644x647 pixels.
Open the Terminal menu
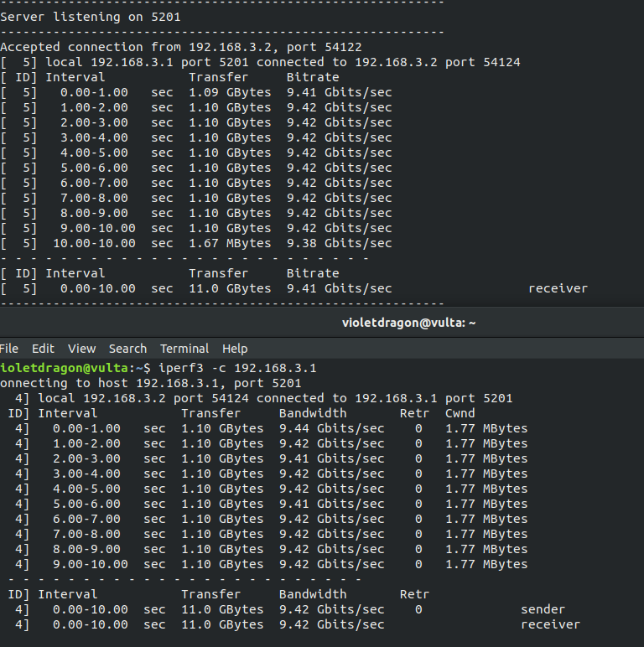(184, 349)
